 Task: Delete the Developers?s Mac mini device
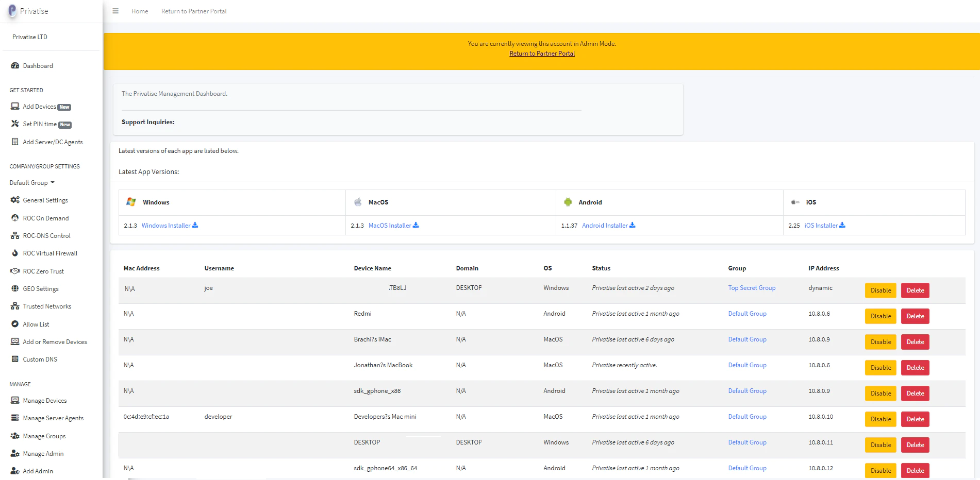pos(915,419)
